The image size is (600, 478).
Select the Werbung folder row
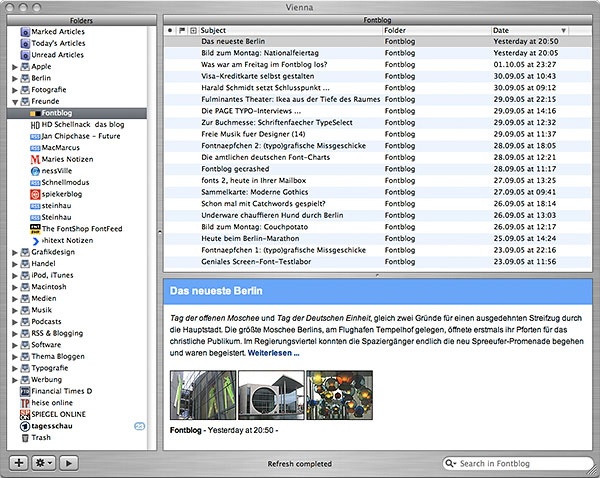tap(77, 380)
